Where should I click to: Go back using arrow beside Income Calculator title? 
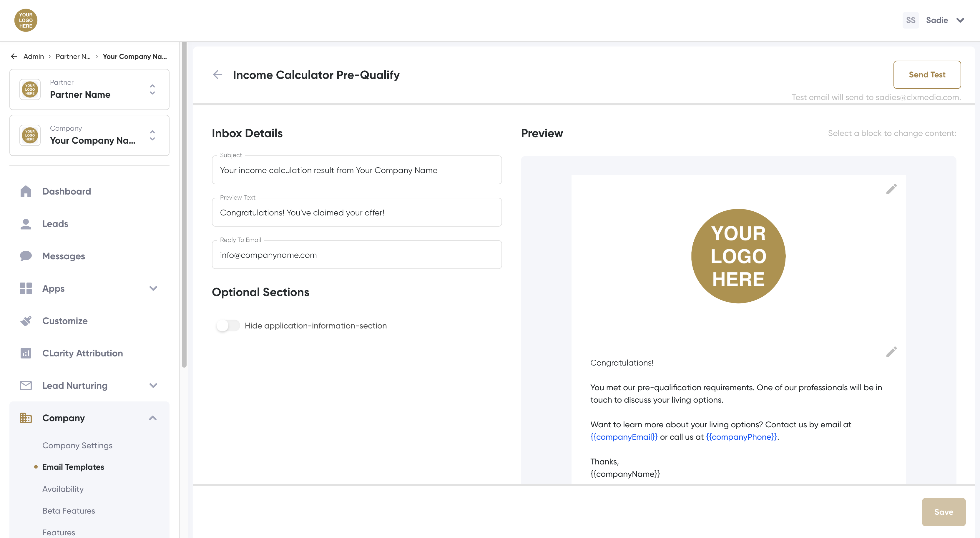pos(217,74)
